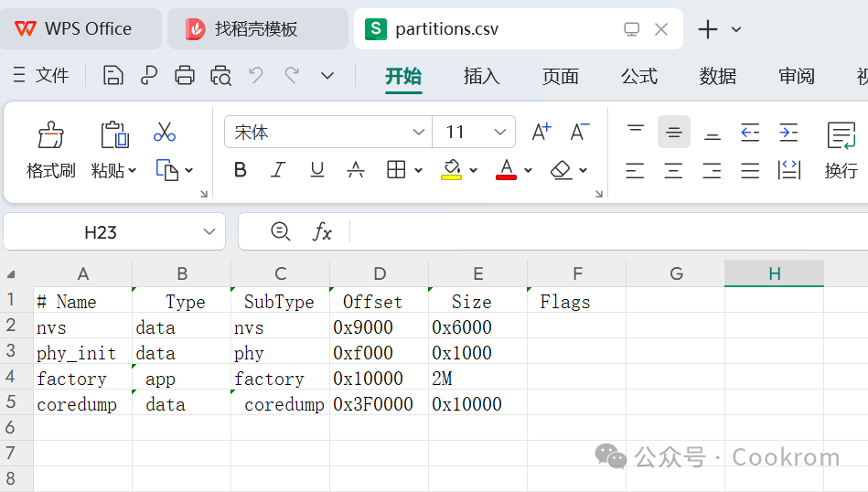
Task: Select column H header
Action: coord(774,273)
